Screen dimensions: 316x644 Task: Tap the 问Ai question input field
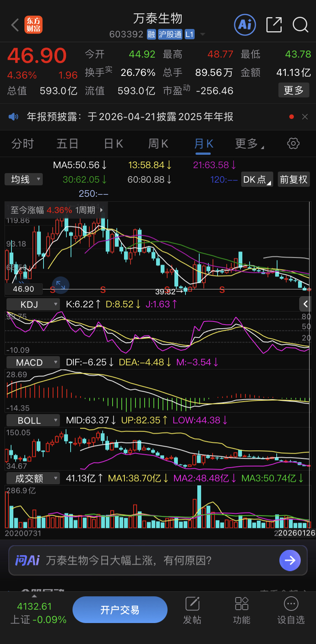click(x=158, y=560)
